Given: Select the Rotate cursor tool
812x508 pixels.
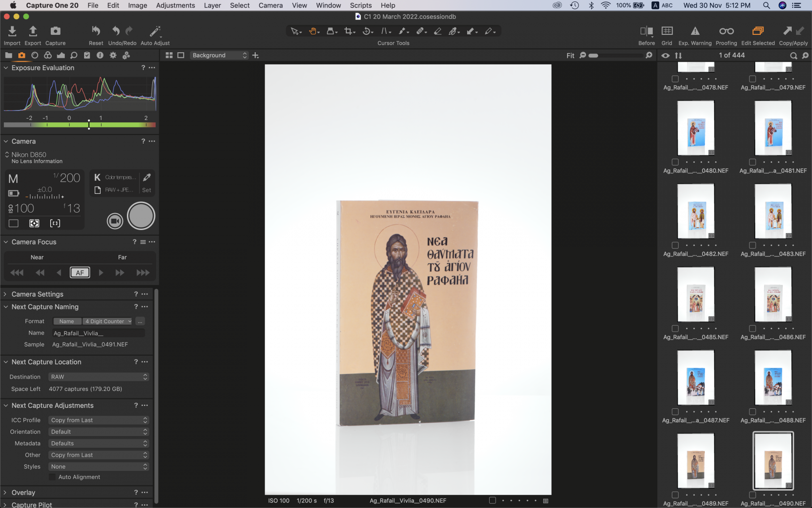Looking at the screenshot, I should (x=367, y=31).
